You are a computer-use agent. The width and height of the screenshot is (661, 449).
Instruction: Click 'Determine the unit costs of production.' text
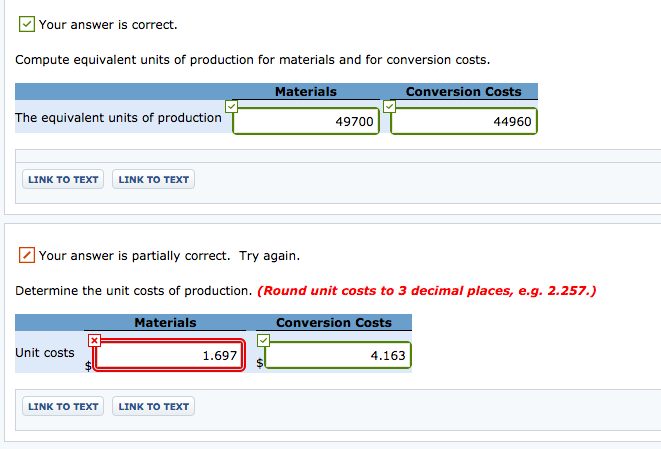[134, 291]
